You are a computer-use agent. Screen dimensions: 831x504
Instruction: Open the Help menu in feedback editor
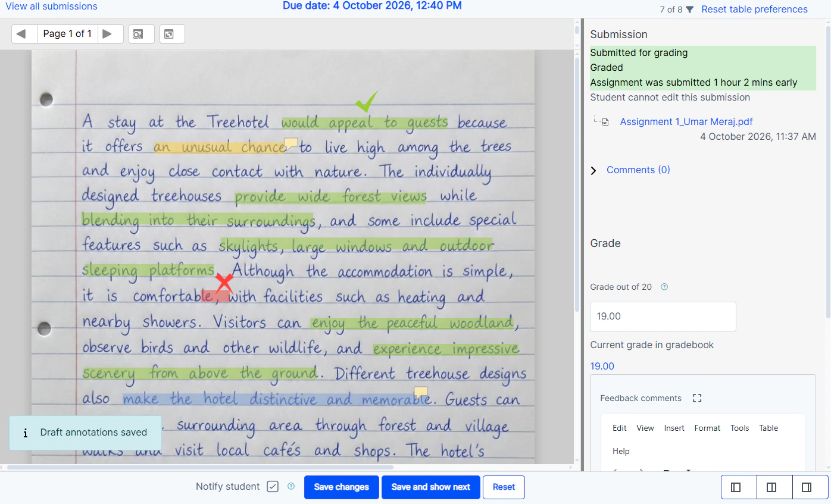621,451
